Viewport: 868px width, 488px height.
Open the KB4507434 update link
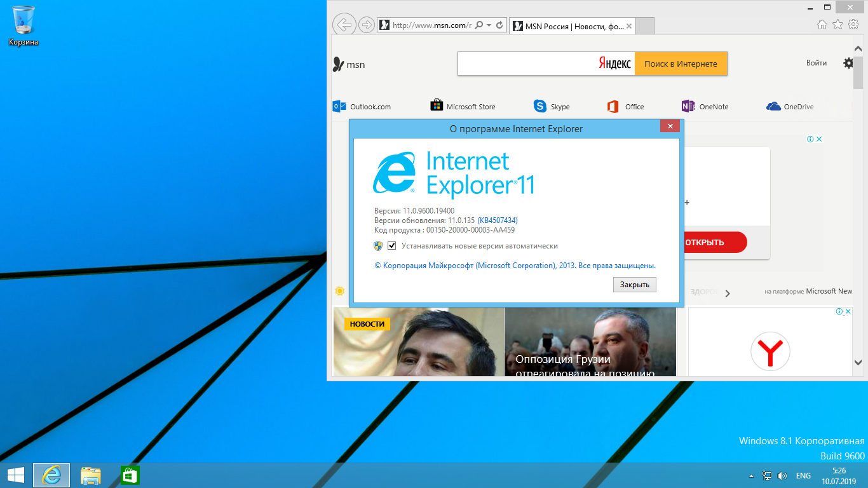point(498,220)
